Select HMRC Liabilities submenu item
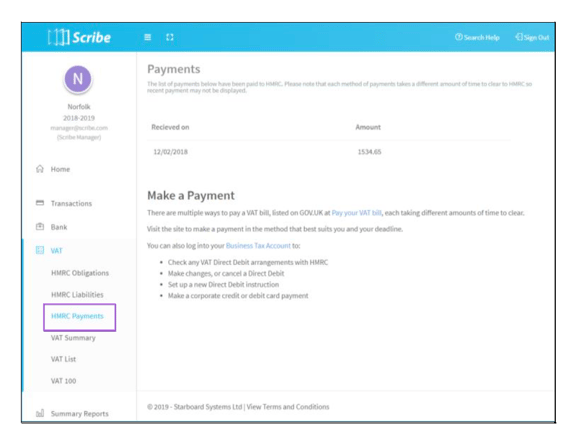This screenshot has width=575, height=445. tap(77, 295)
